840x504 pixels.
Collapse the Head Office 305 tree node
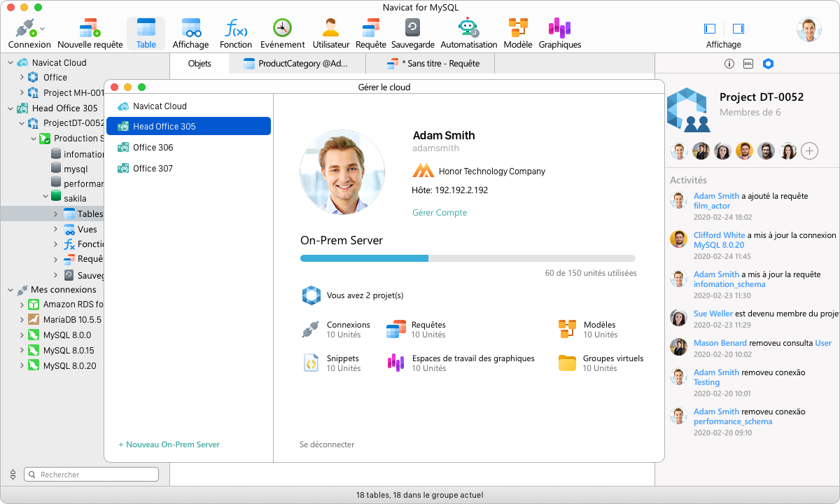(10, 108)
